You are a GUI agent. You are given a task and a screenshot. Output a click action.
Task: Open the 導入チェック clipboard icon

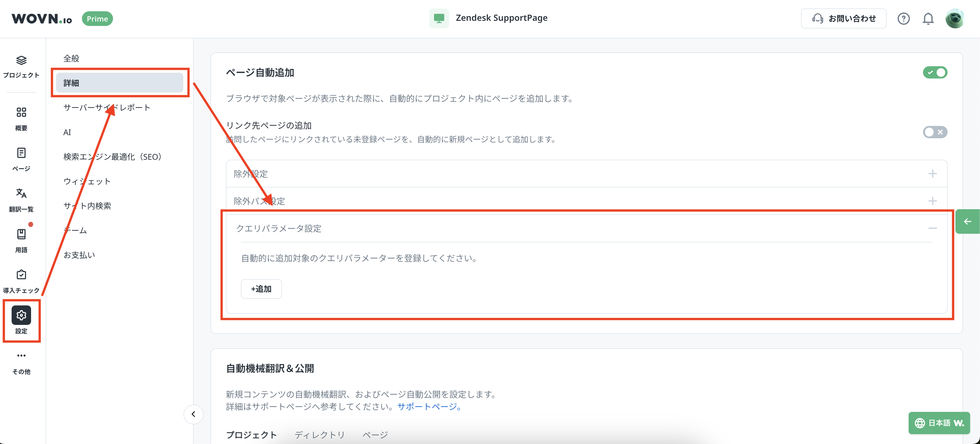(21, 275)
